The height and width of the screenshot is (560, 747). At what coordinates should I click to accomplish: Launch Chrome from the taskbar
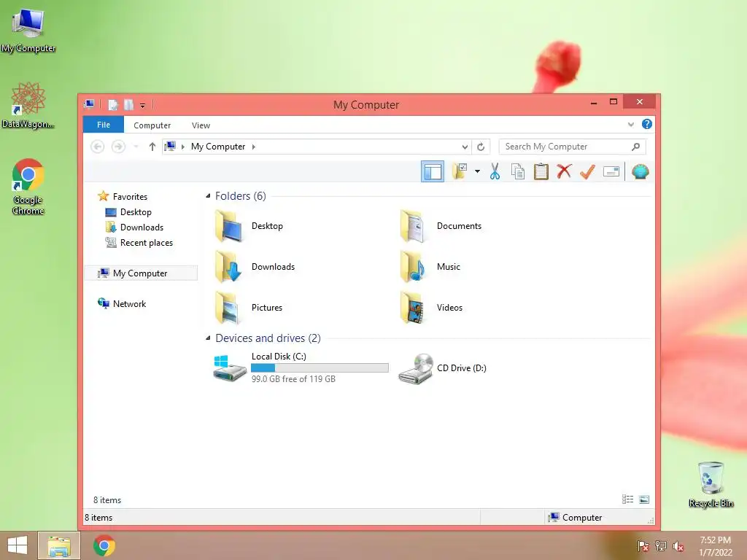coord(104,545)
